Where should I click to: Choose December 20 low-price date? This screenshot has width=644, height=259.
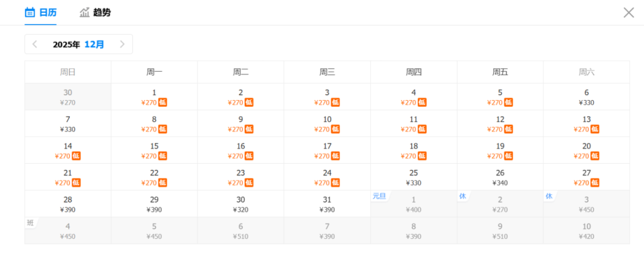586,150
